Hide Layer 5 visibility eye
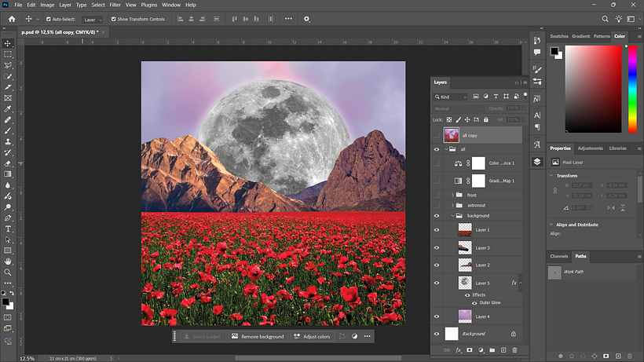644x362 pixels. (437, 283)
